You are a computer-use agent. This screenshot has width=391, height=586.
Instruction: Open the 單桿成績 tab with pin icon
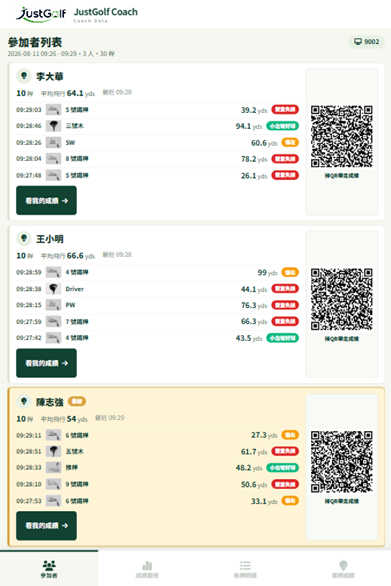343,568
